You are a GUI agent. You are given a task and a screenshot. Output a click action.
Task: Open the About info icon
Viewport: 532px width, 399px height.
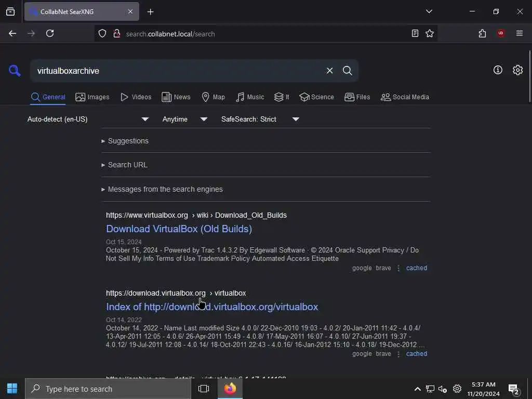click(498, 70)
